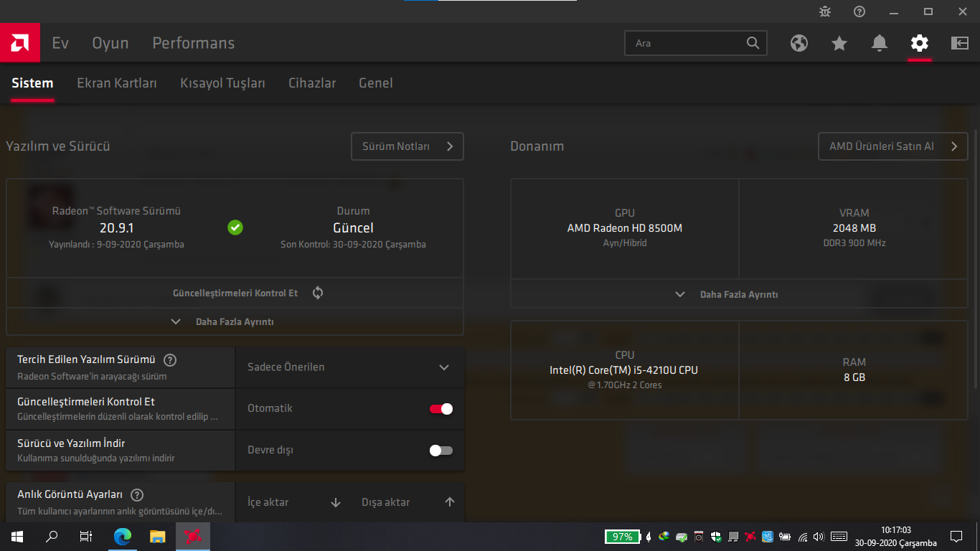Viewport: 980px width, 551px height.
Task: Click help icon beside Tercih Edilen Yazılım Sürümü
Action: (170, 360)
